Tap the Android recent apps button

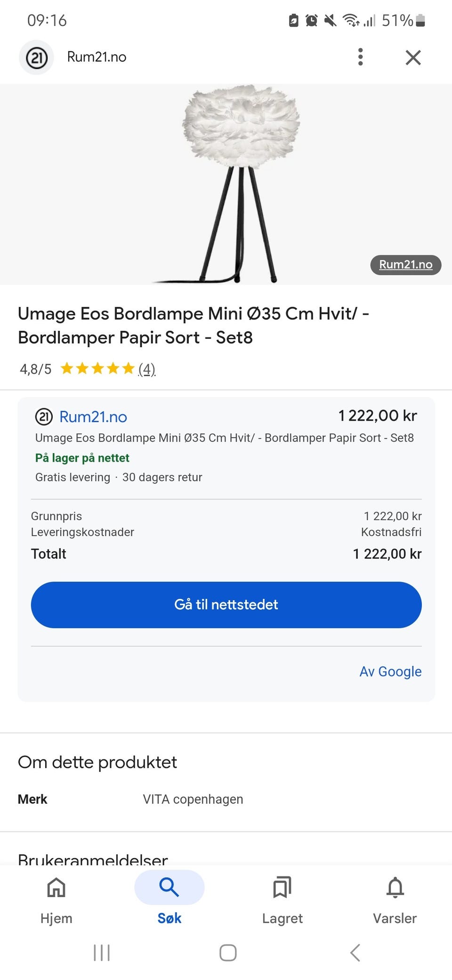tap(102, 953)
